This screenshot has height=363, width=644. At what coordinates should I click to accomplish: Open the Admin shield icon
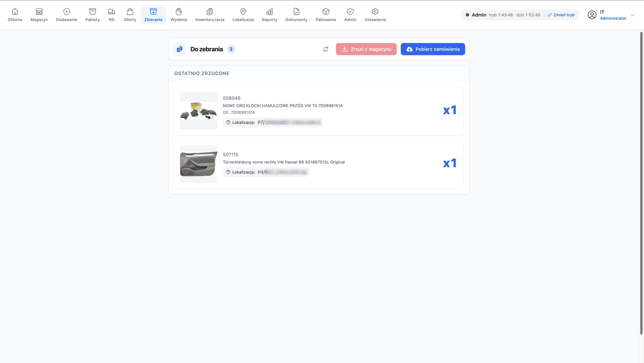(350, 12)
